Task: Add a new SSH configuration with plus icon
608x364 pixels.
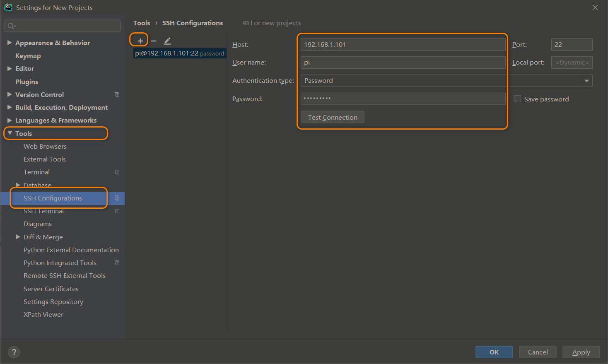Action: (140, 41)
